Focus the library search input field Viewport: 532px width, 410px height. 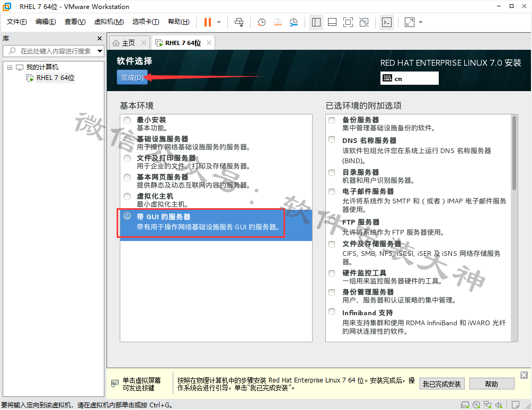[x=56, y=51]
